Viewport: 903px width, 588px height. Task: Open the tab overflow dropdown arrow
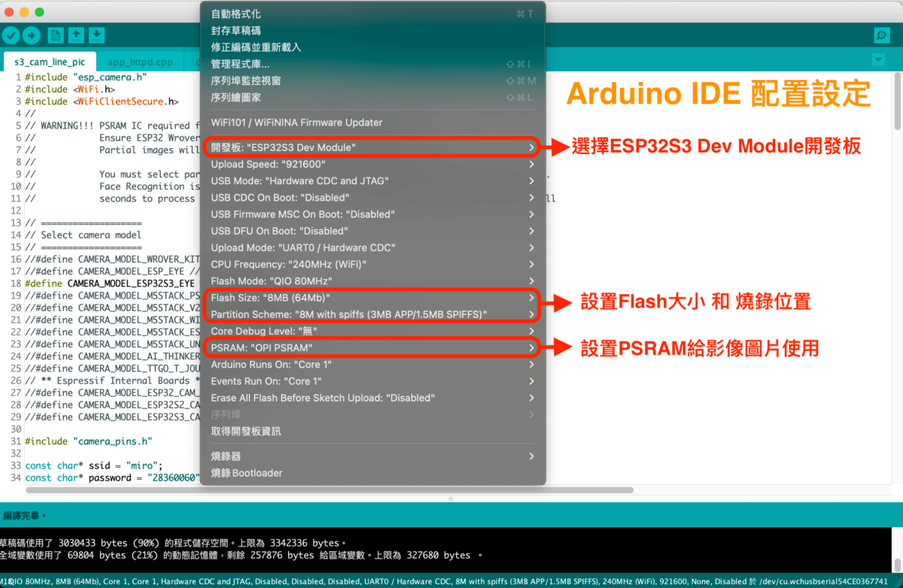(877, 59)
